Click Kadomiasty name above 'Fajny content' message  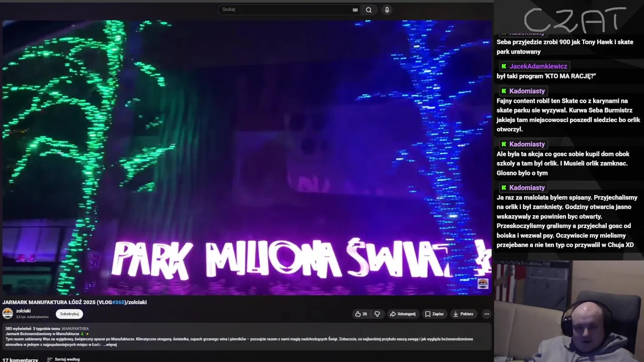tap(527, 91)
